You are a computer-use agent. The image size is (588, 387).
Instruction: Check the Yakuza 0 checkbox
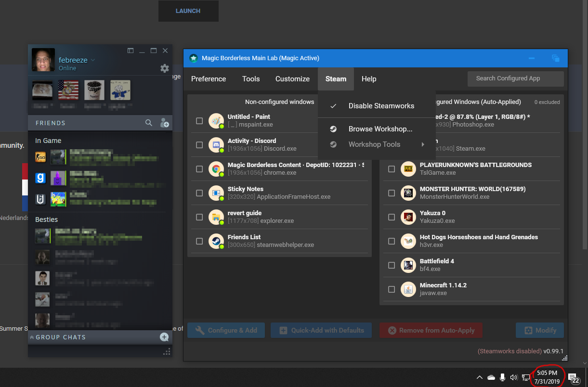point(392,217)
